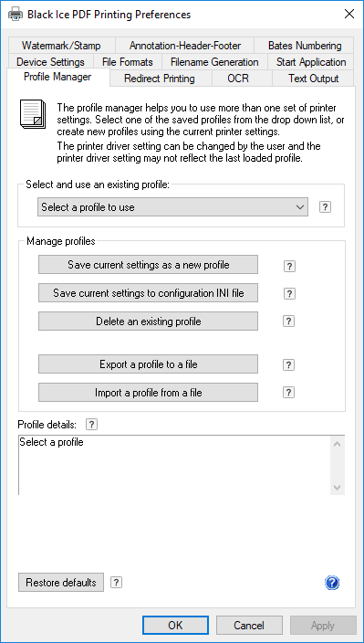Screen dimensions: 364x643
Task: Click inside the Profile details text box
Action: [174, 465]
